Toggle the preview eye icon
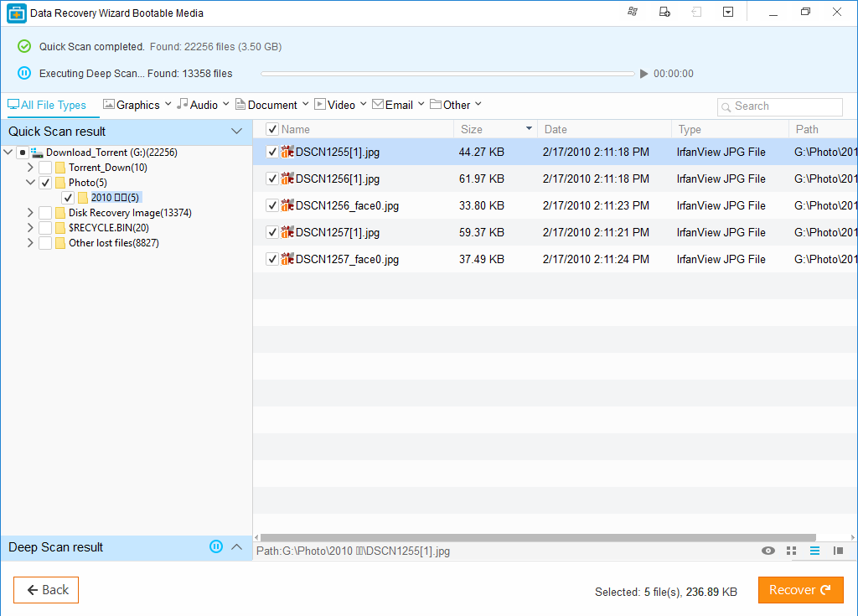Screen dimensions: 858x616 click(x=768, y=551)
